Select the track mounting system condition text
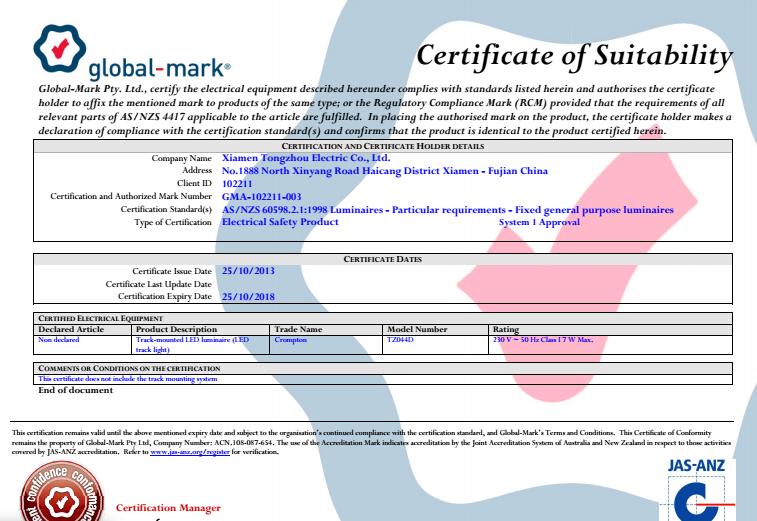The image size is (757, 521). click(x=127, y=379)
